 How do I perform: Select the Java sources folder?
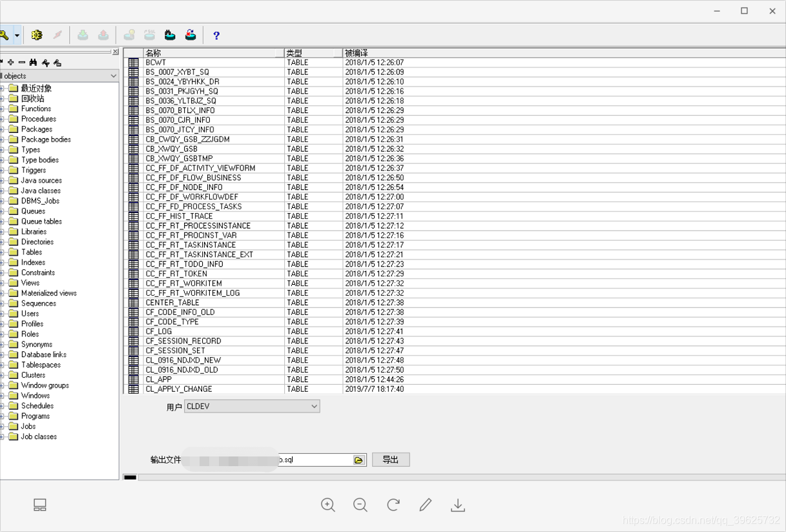click(41, 181)
